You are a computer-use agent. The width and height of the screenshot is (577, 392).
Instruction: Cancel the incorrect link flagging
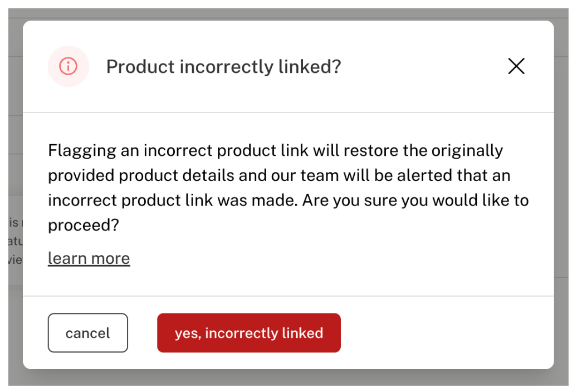(x=87, y=333)
